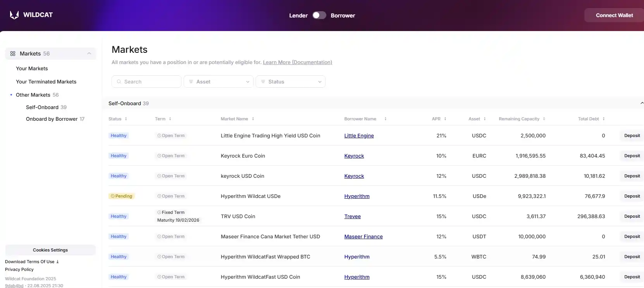Select Little Engine Trading High Yield USD Coin
Viewport: 644px width, 288px height.
click(x=270, y=135)
